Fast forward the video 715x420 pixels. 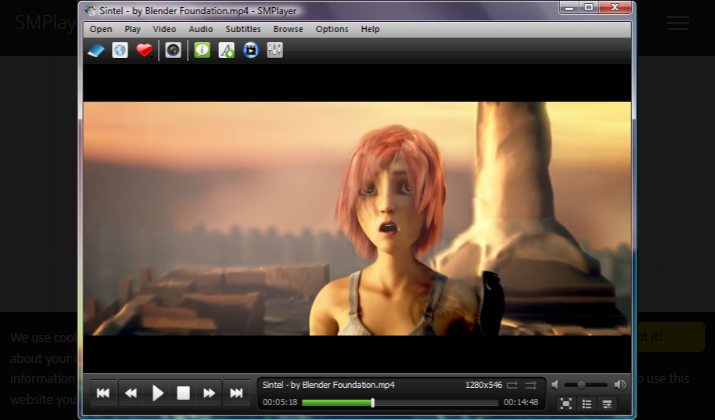[209, 393]
